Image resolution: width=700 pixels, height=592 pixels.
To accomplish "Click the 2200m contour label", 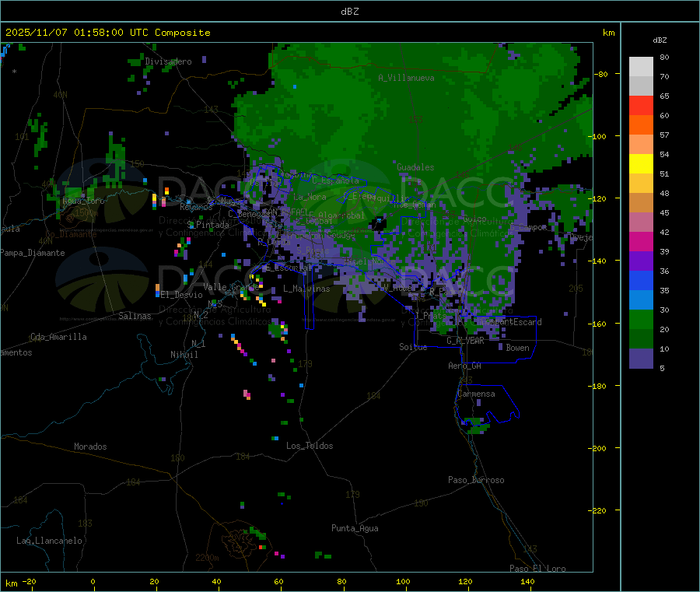I will pos(207,558).
